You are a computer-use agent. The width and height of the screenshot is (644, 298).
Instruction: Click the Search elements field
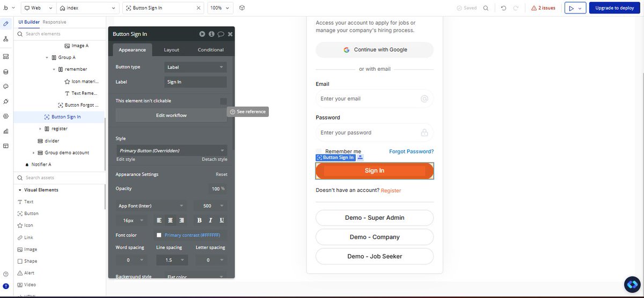[59, 34]
